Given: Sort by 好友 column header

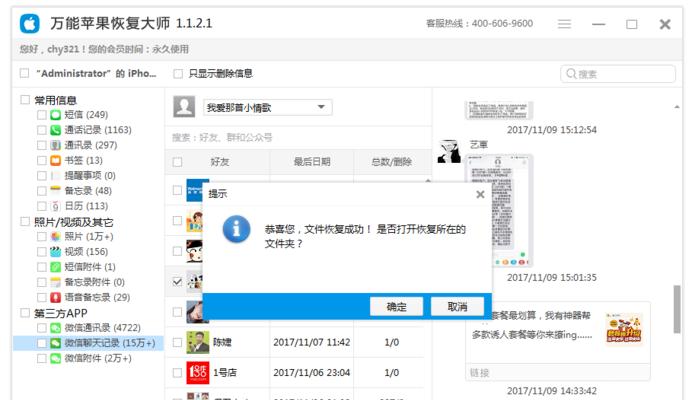Looking at the screenshot, I should 220,162.
